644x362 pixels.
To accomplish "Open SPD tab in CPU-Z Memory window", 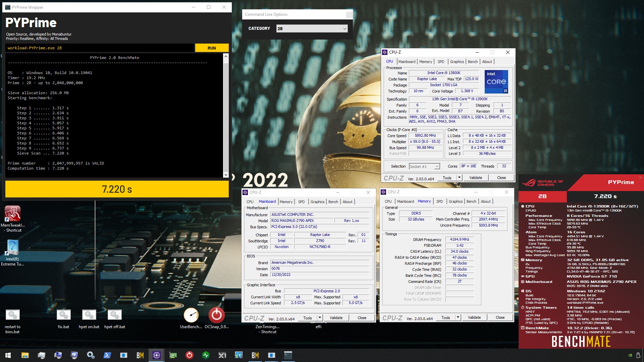I will click(x=439, y=201).
